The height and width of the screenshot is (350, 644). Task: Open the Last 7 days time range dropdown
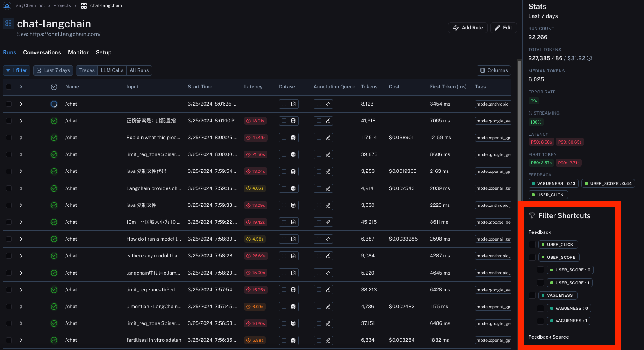[x=53, y=70]
